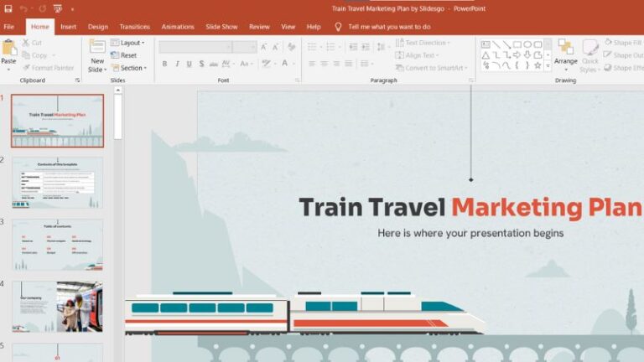Select the Rectangle shape in gallery

click(517, 44)
